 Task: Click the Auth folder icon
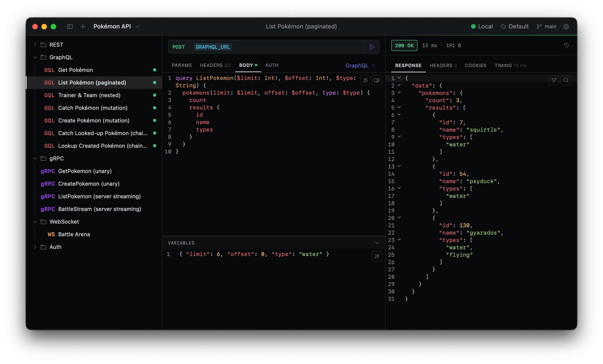point(43,247)
